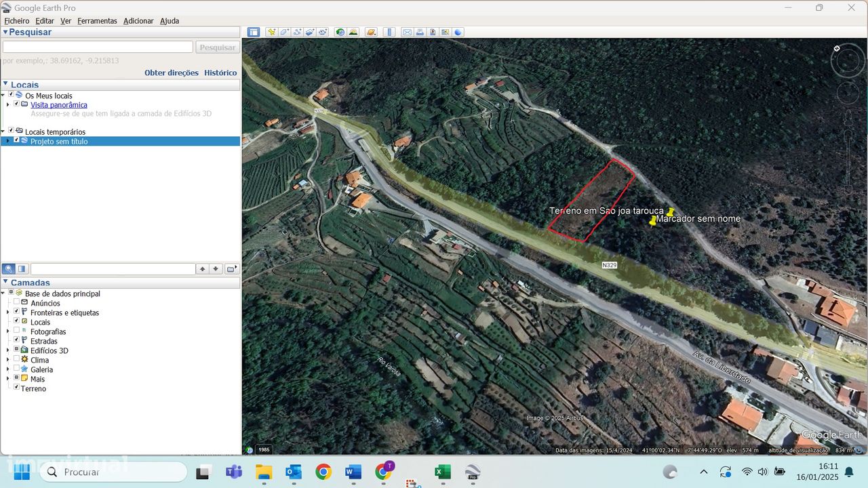Viewport: 868px width, 488px height.
Task: Click the Obter direções link
Action: [172, 73]
